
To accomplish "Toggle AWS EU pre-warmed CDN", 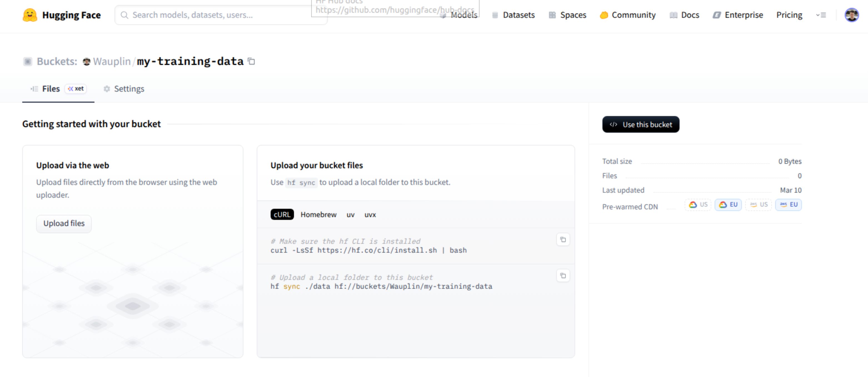I will [788, 205].
